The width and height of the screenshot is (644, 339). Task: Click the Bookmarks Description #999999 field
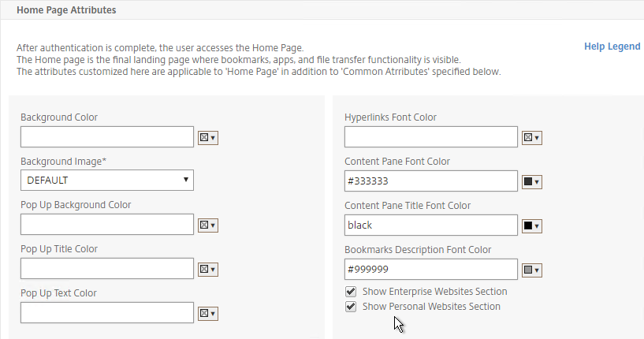pos(431,270)
